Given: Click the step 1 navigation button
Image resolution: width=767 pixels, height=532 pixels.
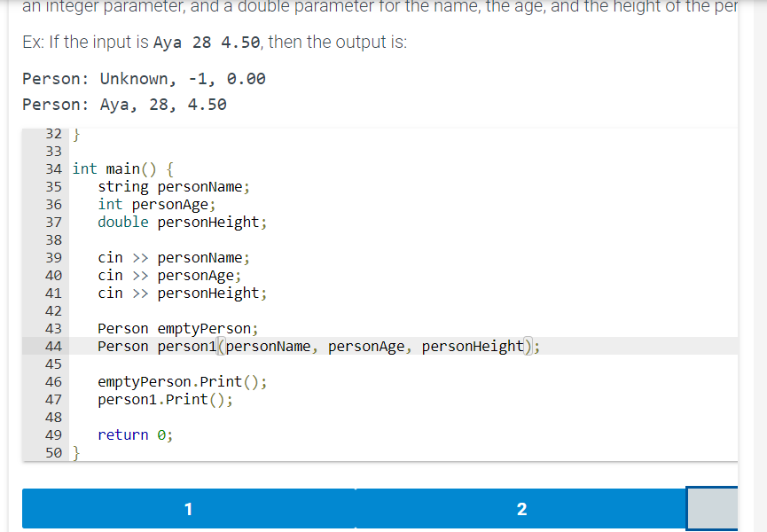Looking at the screenshot, I should click(187, 509).
